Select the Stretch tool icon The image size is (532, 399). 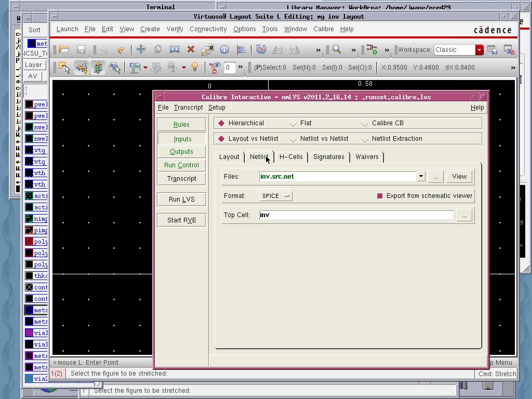175,49
